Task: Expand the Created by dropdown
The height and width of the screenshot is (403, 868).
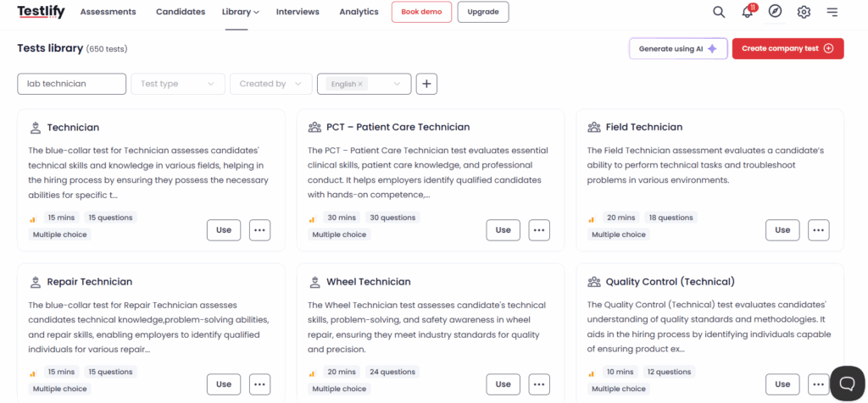Action: pyautogui.click(x=271, y=84)
